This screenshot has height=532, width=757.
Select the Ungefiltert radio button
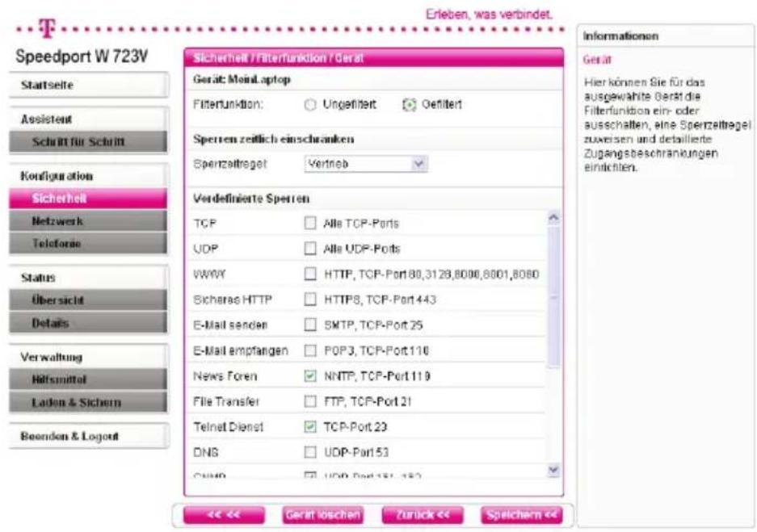310,105
